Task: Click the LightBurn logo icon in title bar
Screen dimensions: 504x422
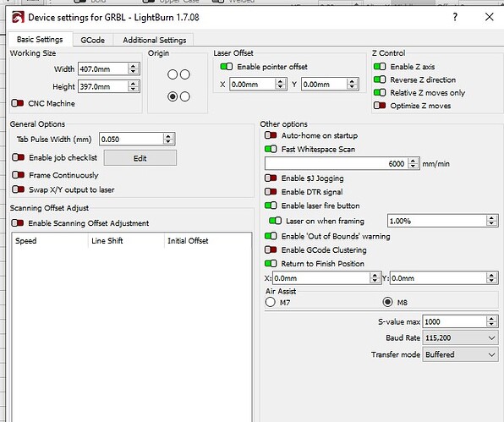Action: (18, 17)
